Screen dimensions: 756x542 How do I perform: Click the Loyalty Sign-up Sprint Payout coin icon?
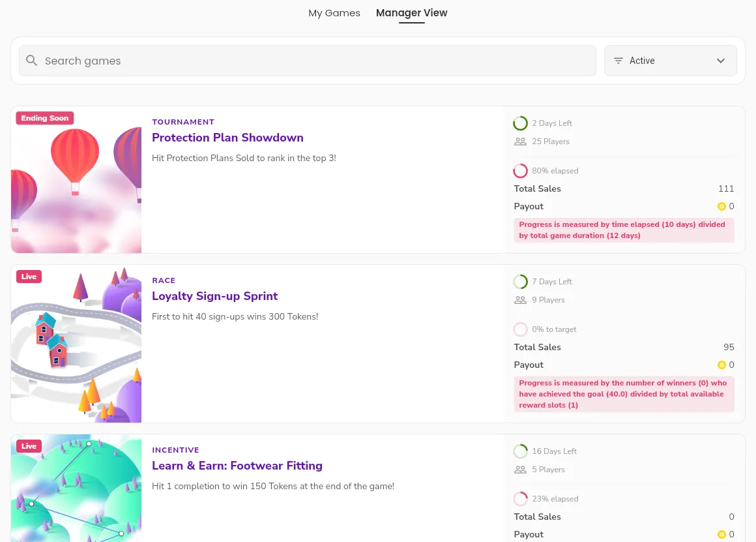tap(721, 365)
